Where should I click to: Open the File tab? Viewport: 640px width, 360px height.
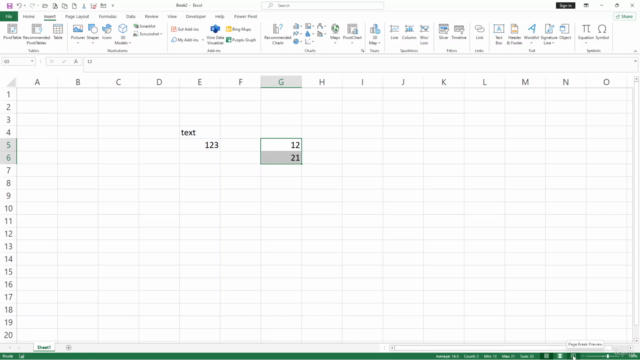(9, 17)
